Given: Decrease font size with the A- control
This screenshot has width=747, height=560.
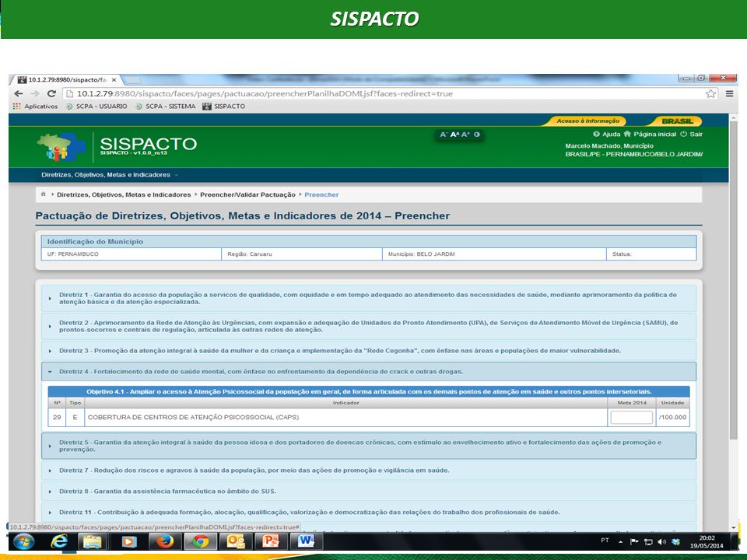Looking at the screenshot, I should pyautogui.click(x=444, y=135).
